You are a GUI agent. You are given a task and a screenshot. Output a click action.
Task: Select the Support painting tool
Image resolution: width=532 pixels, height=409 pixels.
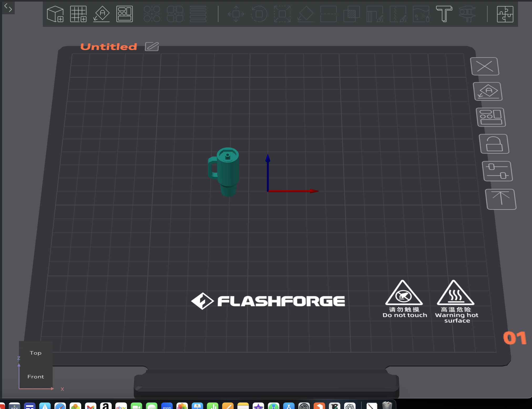(x=375, y=14)
